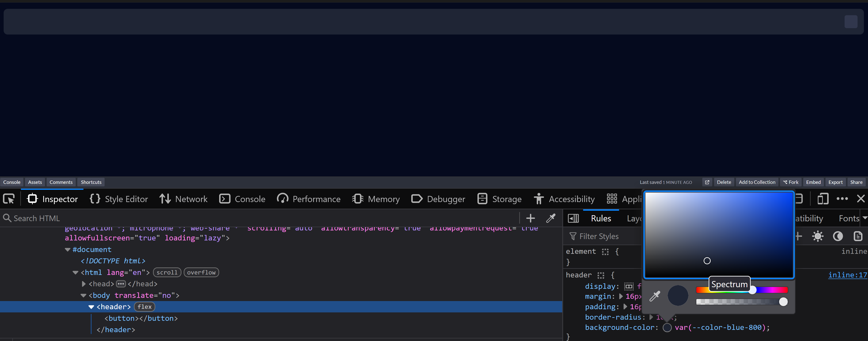Activate the element picker tool
The height and width of the screenshot is (341, 868).
pyautogui.click(x=9, y=199)
